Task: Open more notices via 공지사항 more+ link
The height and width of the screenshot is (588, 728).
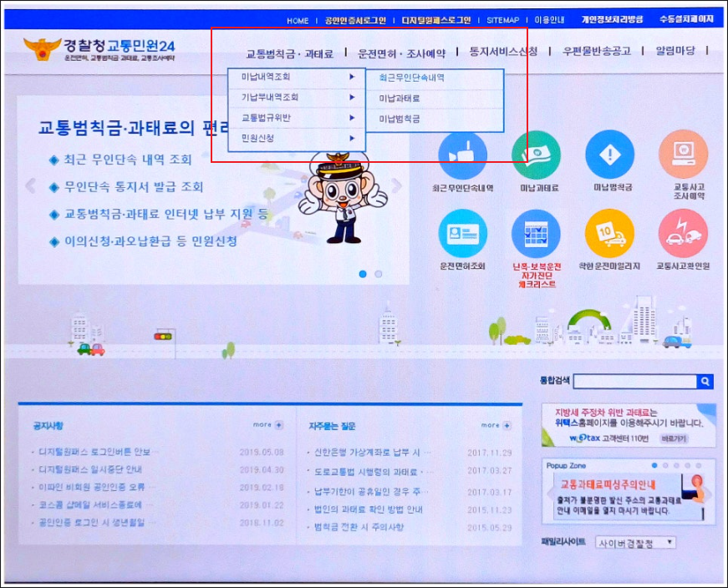Action: point(266,423)
